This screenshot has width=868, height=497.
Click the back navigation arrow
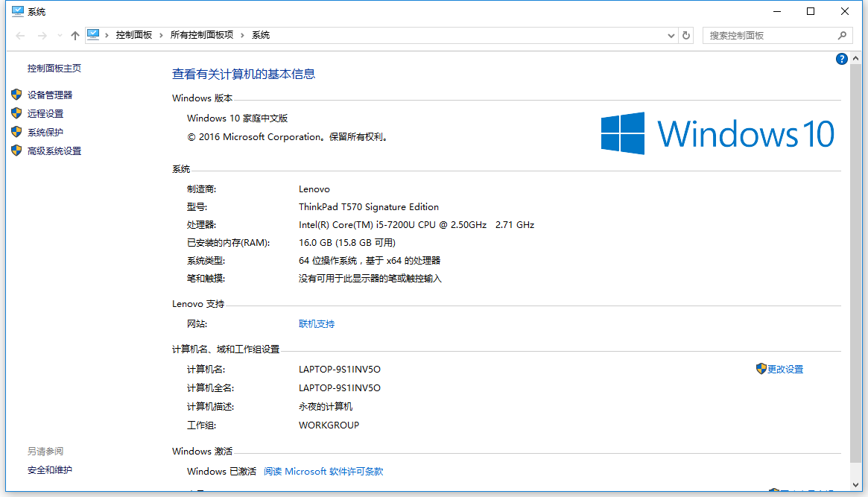[19, 34]
